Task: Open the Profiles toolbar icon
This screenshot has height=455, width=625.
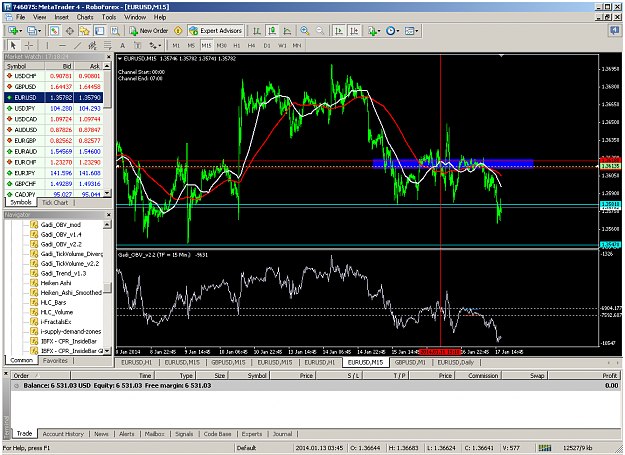Action: coord(33,31)
